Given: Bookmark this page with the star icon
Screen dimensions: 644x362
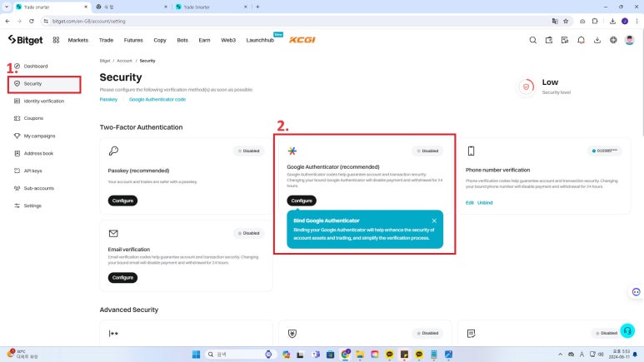Looking at the screenshot, I should 566,21.
